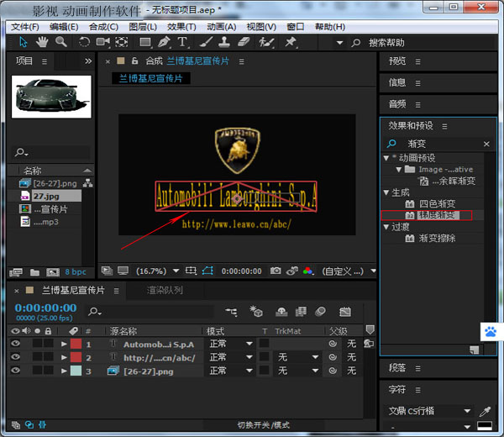Image resolution: width=504 pixels, height=437 pixels.
Task: Select the Pan Behind anchor point tool
Action: (122, 42)
